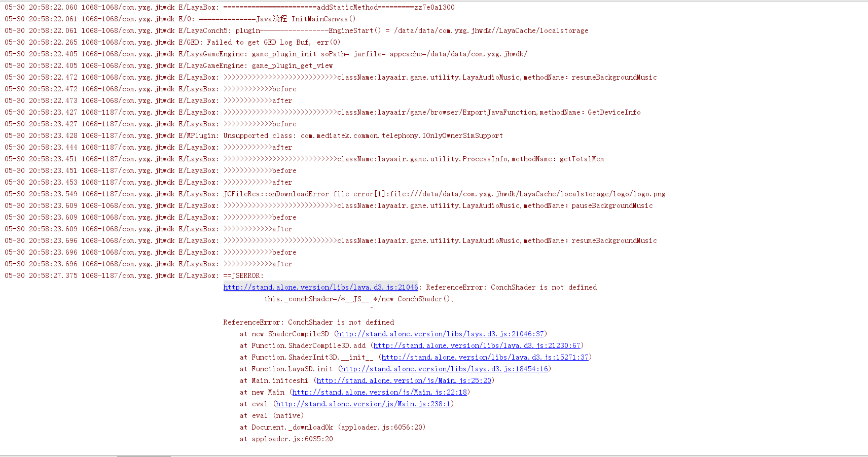
Task: Click the ==JSERROR: log line
Action: [x=243, y=276]
